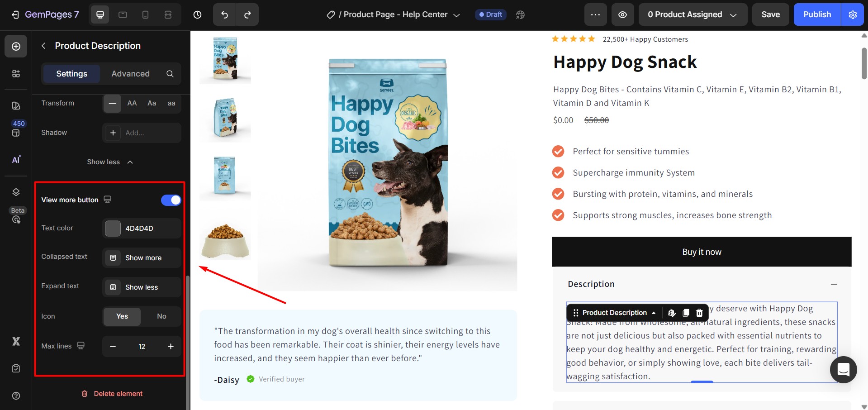Open version history with the clock icon
The width and height of the screenshot is (868, 410).
[x=197, y=14]
